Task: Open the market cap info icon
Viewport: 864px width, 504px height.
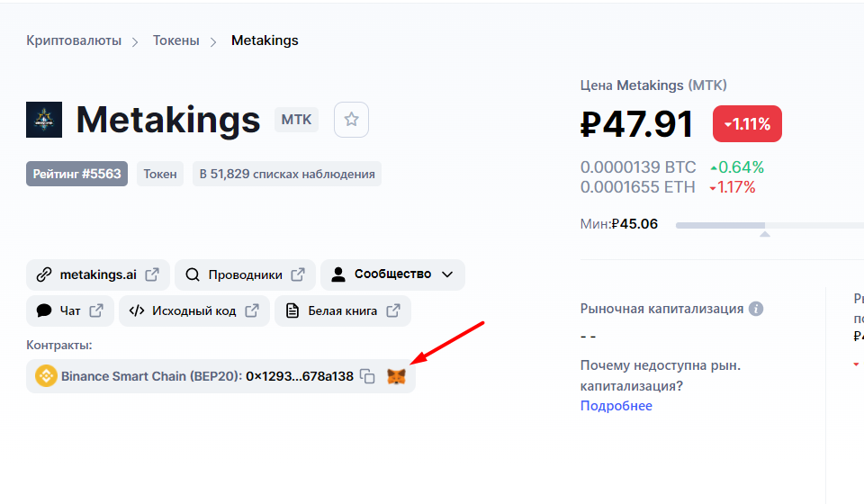Action: click(756, 309)
